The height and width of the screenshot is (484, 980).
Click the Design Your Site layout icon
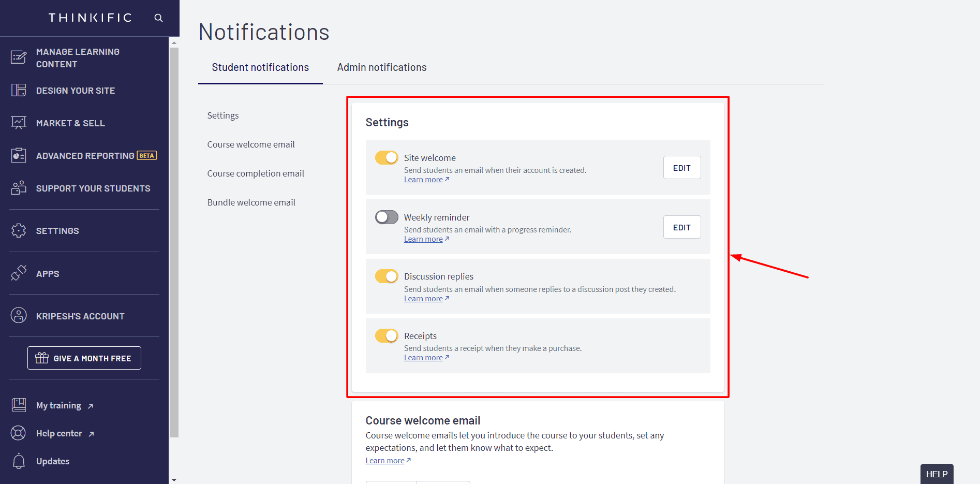click(19, 90)
